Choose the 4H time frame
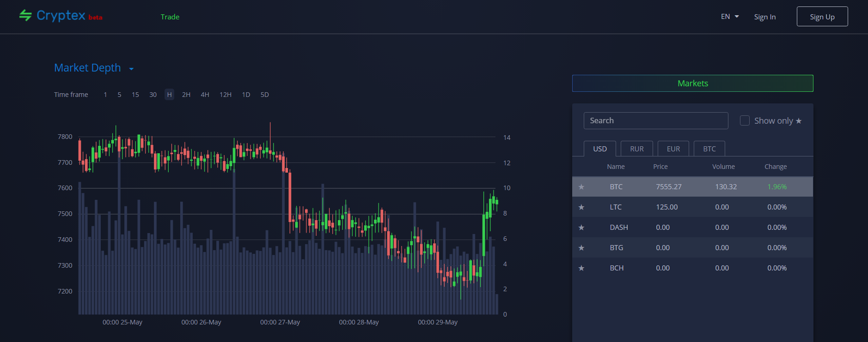 coord(205,95)
